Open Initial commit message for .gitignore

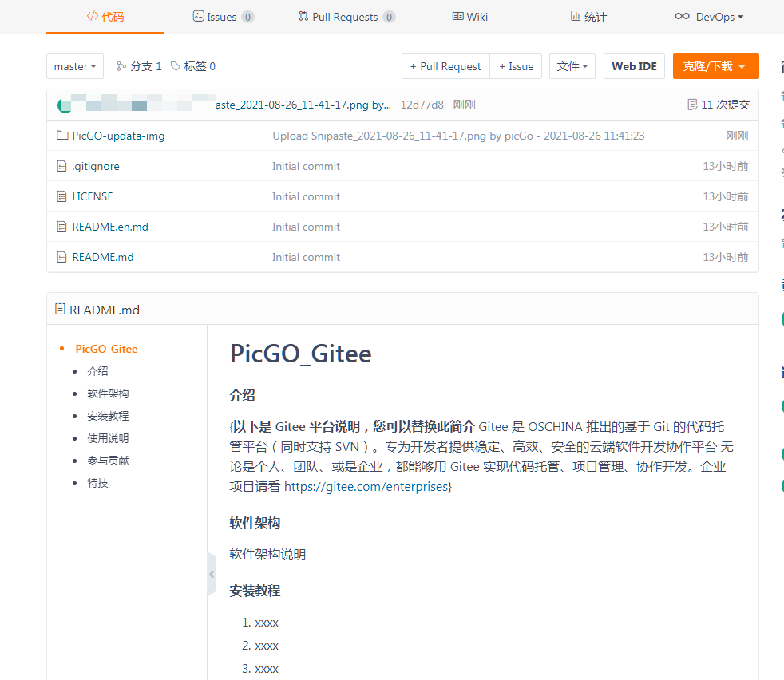(x=306, y=167)
